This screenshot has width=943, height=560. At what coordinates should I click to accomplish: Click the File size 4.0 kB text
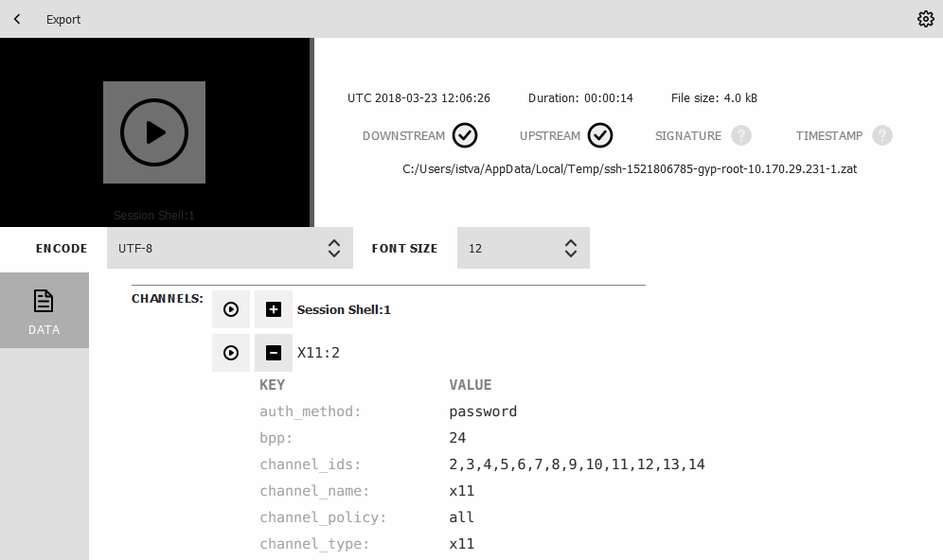[714, 98]
